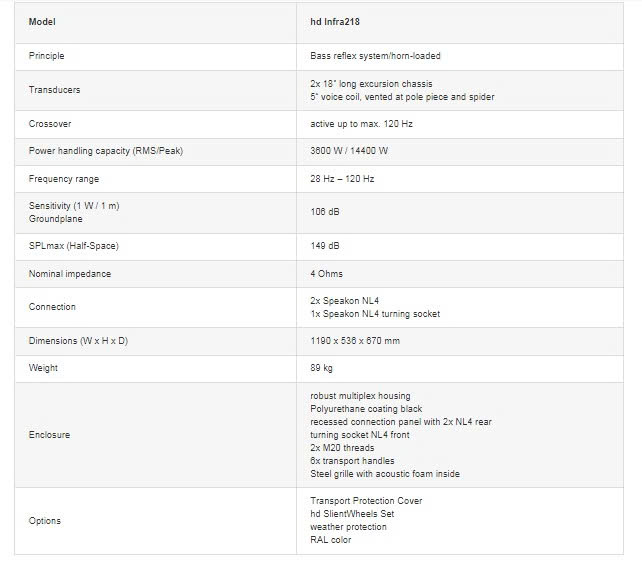642x569 pixels.
Task: Click the "Principle" row label
Action: coord(47,56)
